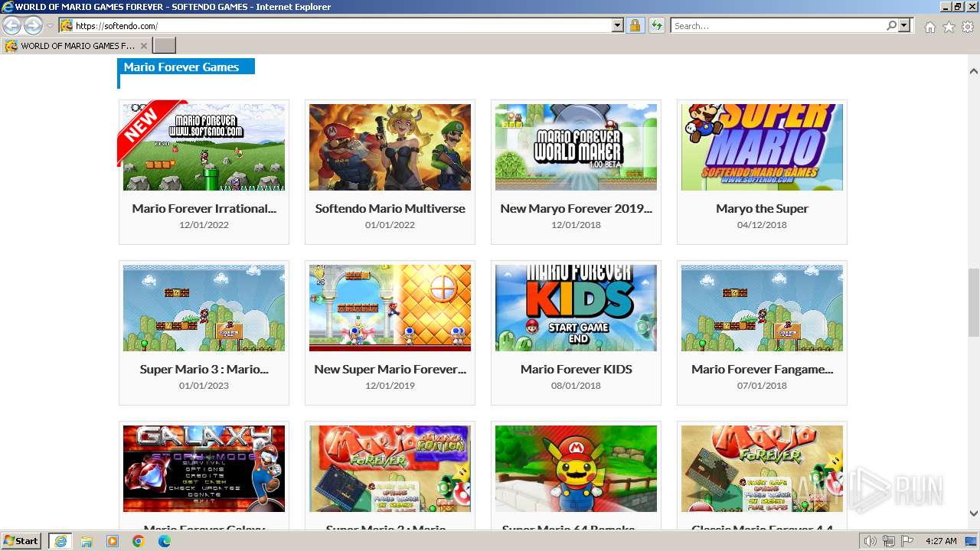
Task: Open the Windows Start menu
Action: tap(21, 540)
